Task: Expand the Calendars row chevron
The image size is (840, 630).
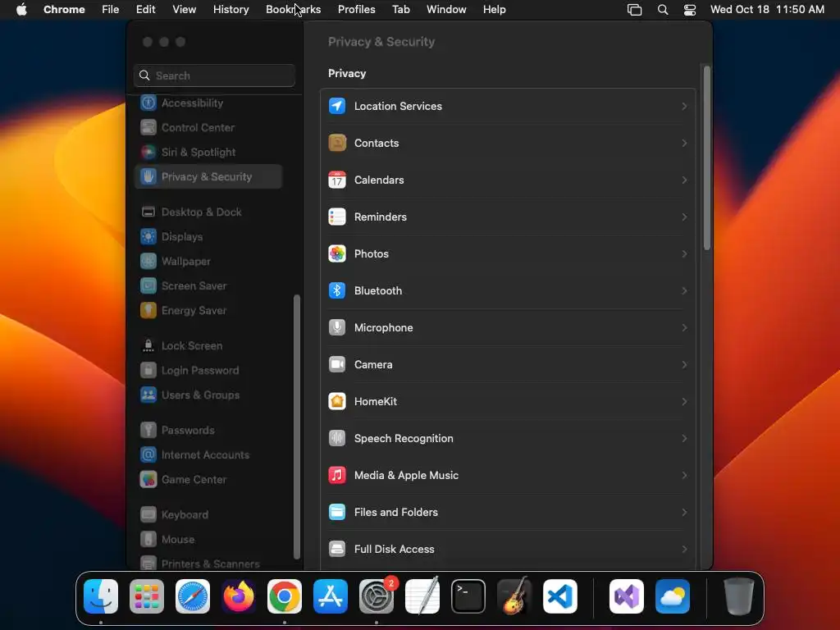Action: [684, 180]
